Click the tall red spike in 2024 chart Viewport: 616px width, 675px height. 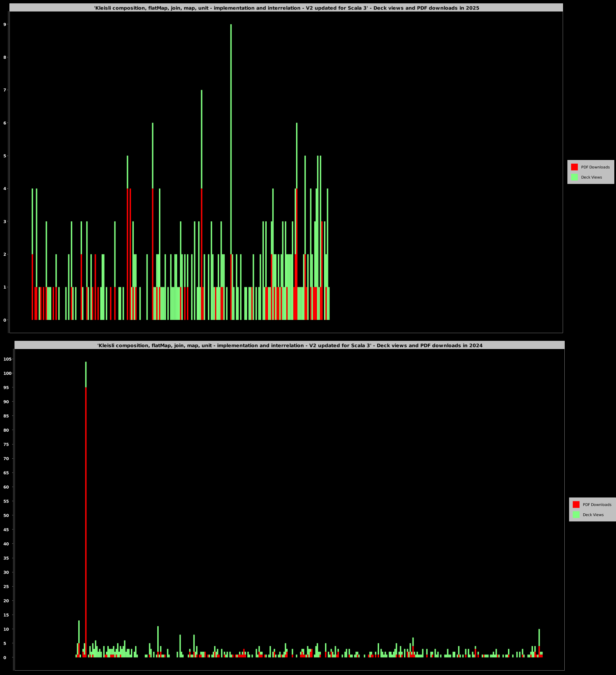[86, 506]
